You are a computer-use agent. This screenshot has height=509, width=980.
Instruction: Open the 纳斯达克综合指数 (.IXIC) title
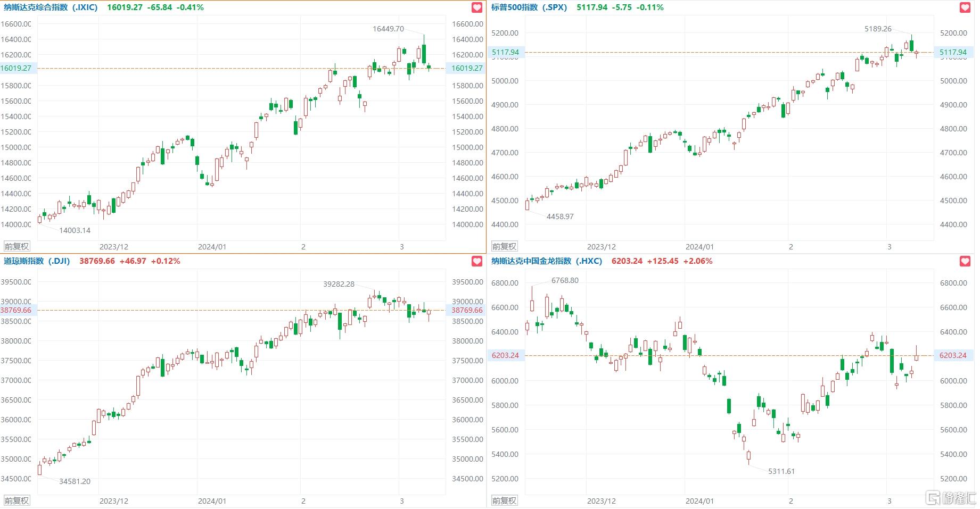tap(51, 7)
